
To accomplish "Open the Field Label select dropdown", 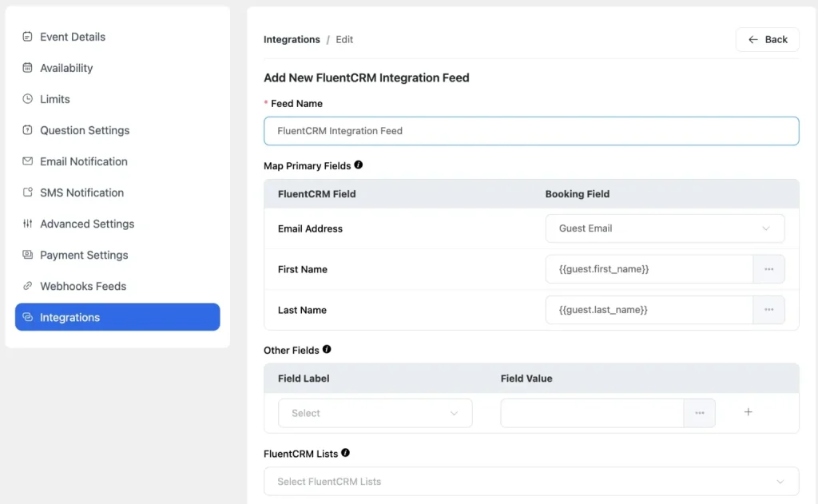I will [375, 413].
